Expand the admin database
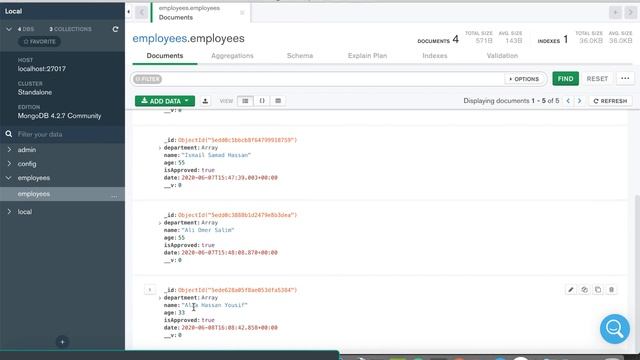Screen dimensions: 640x360 9,150
